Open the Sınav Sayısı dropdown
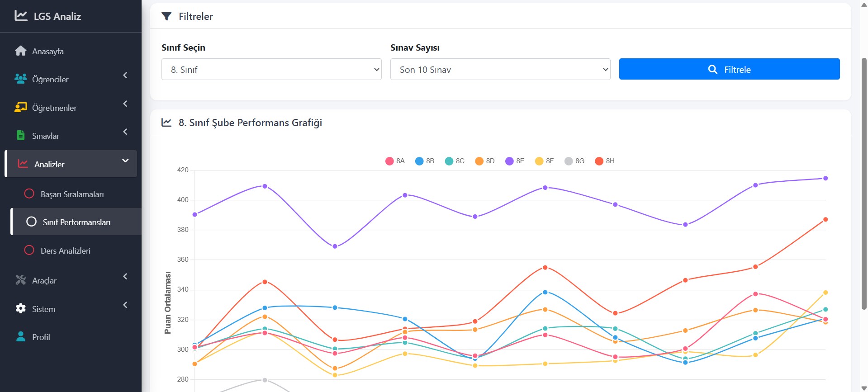Screen dimensions: 868x392 [x=500, y=70]
